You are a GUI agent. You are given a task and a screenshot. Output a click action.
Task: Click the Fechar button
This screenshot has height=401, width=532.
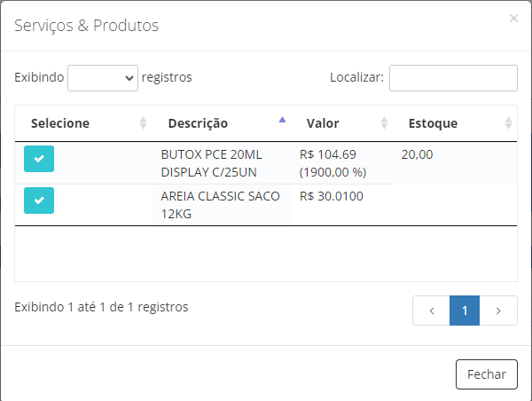pyautogui.click(x=487, y=374)
